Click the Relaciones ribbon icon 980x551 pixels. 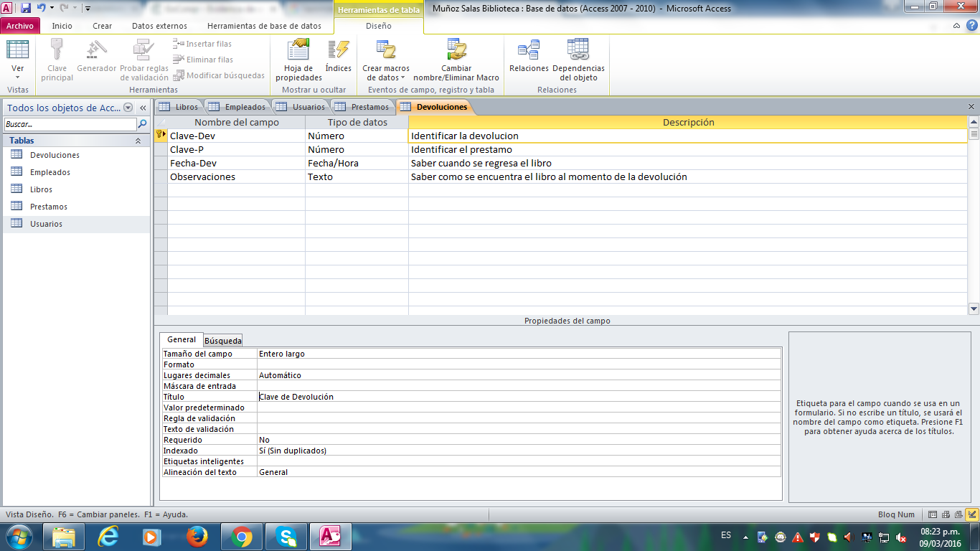pos(529,50)
